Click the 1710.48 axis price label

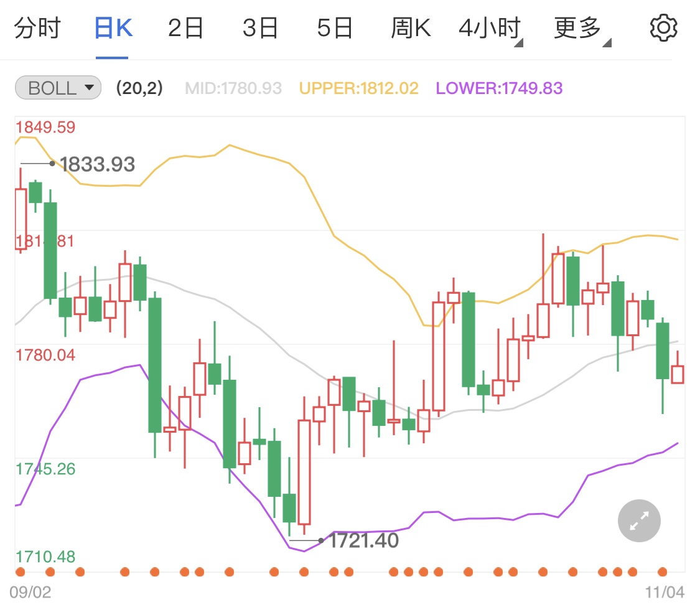click(45, 557)
